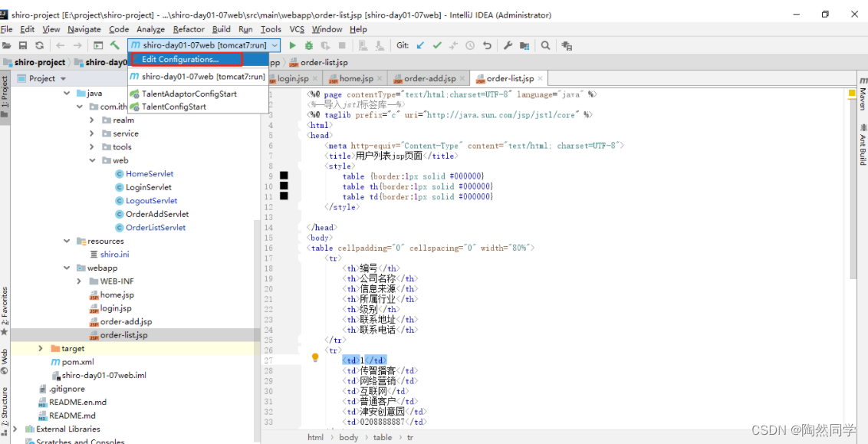Collapse the web package
Image resolution: width=868 pixels, height=444 pixels.
pos(93,160)
